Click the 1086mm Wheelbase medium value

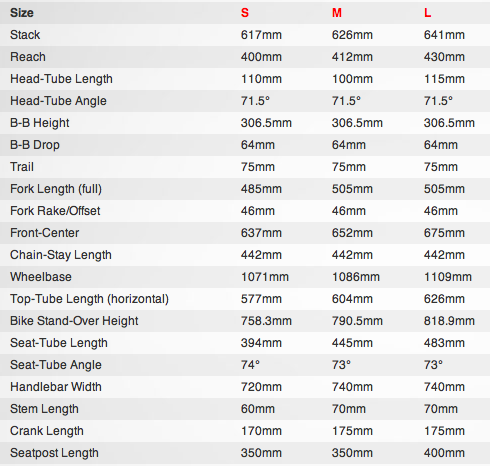point(356,277)
